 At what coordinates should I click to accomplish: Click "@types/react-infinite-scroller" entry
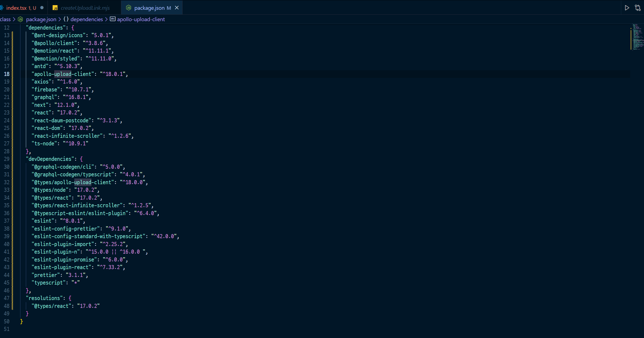click(77, 205)
